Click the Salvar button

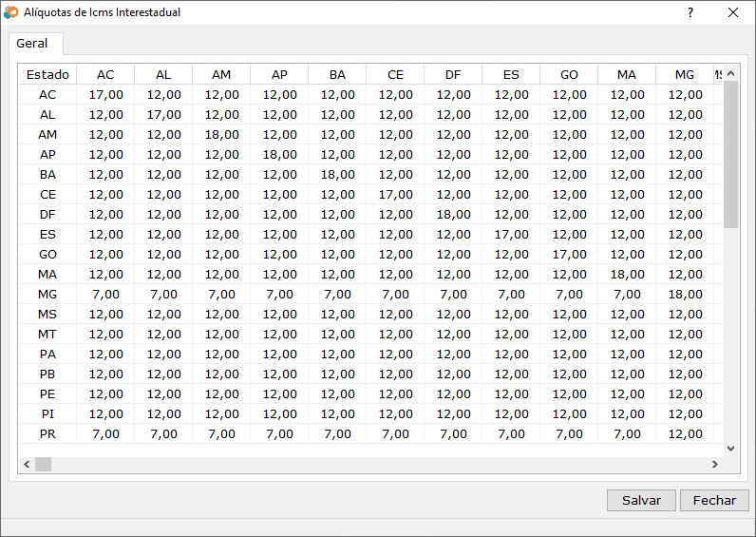[x=641, y=500]
